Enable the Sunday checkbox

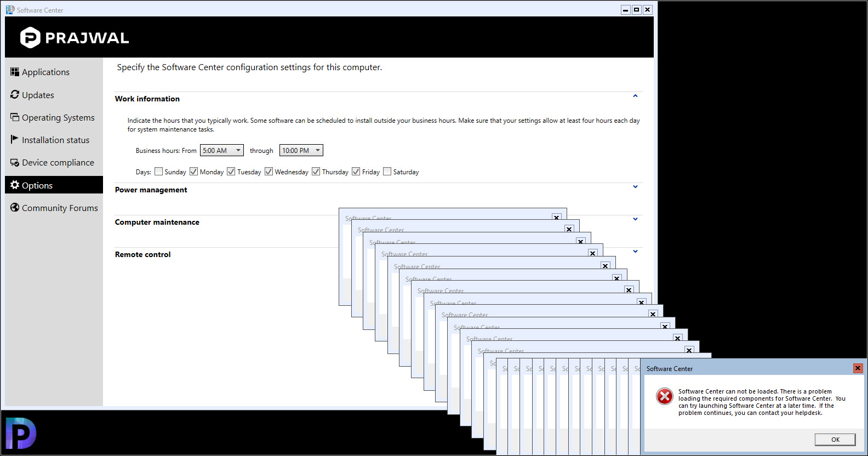(158, 172)
